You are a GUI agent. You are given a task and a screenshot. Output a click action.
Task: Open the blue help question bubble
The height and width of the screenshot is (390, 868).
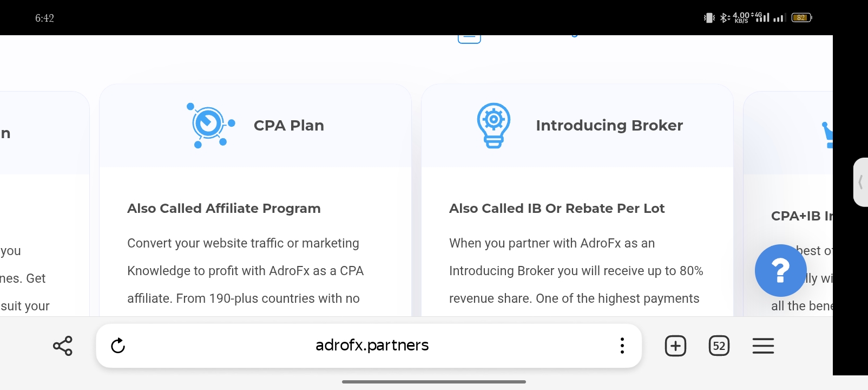coord(780,270)
